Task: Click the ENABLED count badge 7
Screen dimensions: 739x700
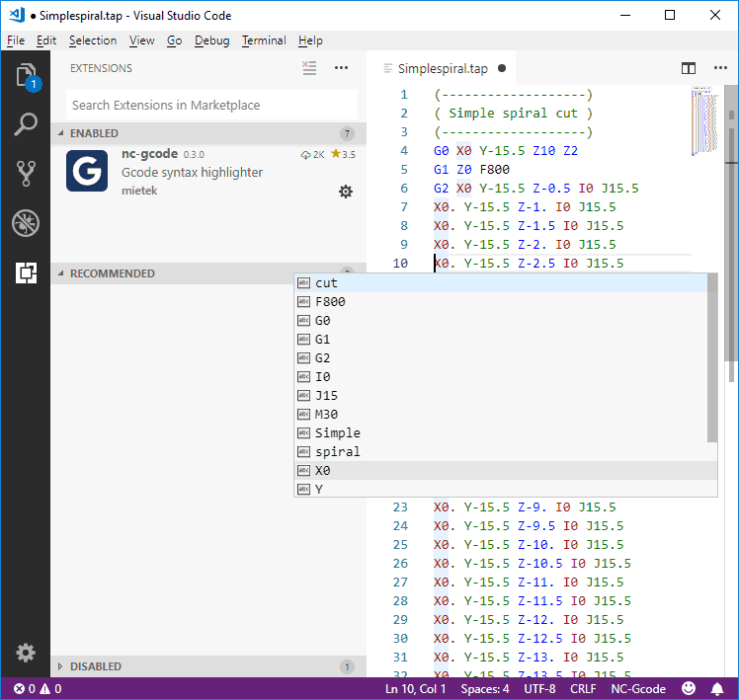Action: tap(347, 133)
